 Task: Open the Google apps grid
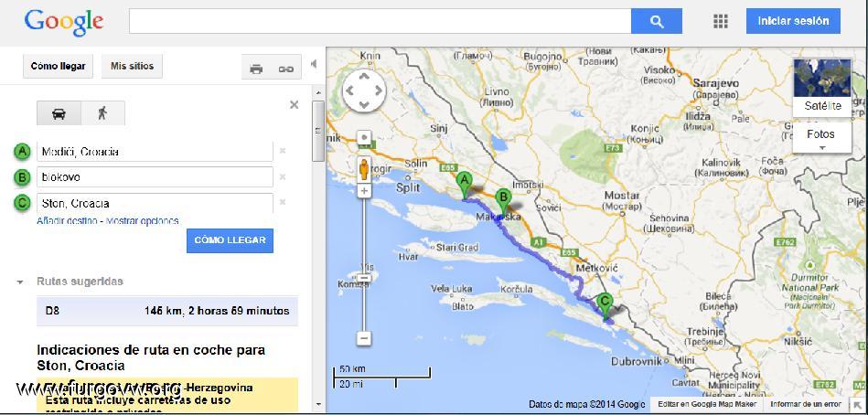click(720, 22)
